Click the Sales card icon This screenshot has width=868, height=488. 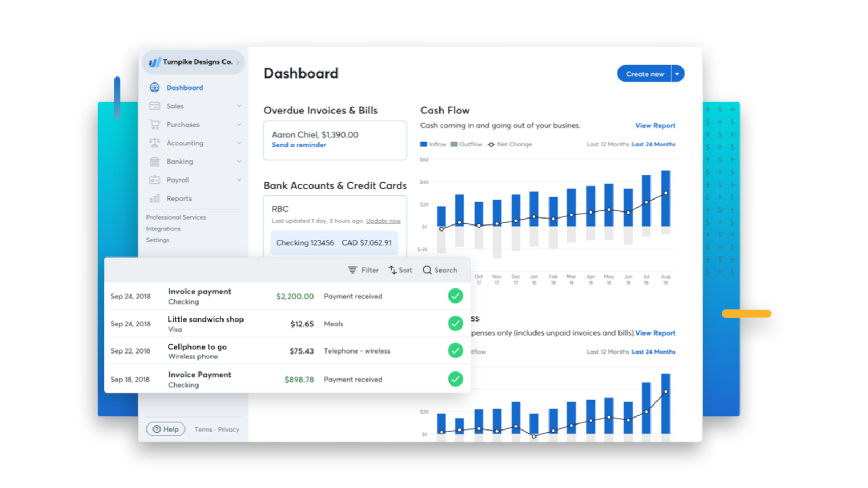(x=155, y=106)
